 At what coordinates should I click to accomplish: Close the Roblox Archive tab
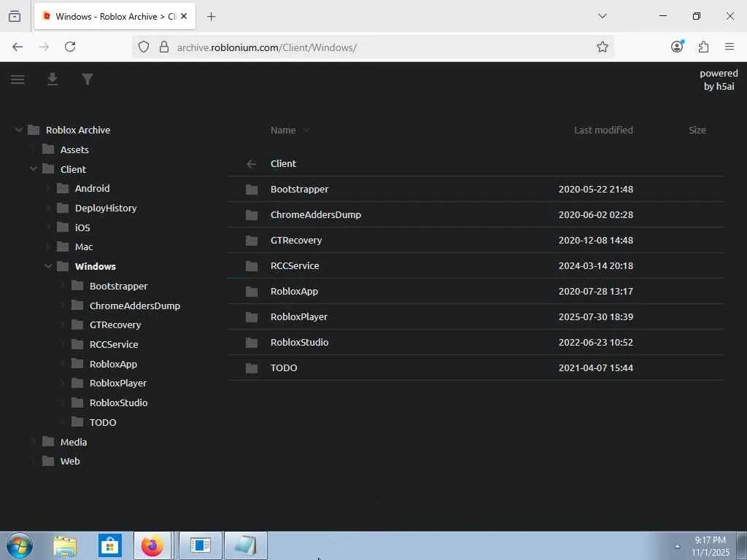(x=184, y=16)
